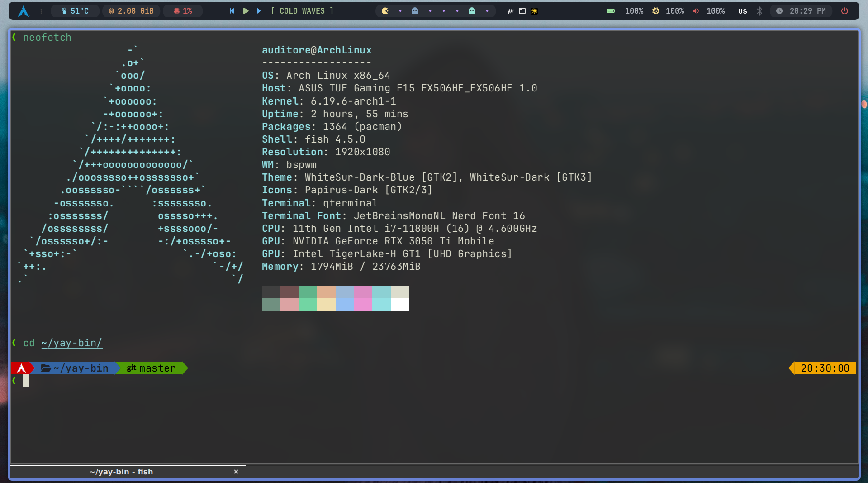Click the COLD WAVES song title
The height and width of the screenshot is (483, 868).
[302, 11]
